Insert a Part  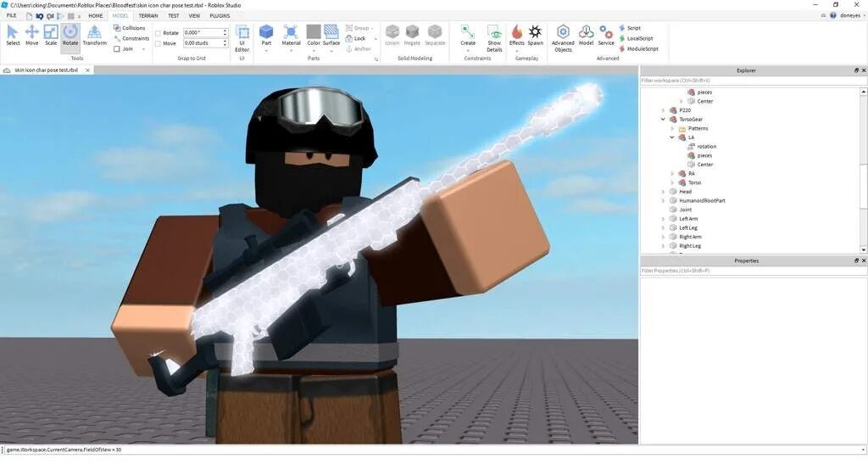[266, 35]
